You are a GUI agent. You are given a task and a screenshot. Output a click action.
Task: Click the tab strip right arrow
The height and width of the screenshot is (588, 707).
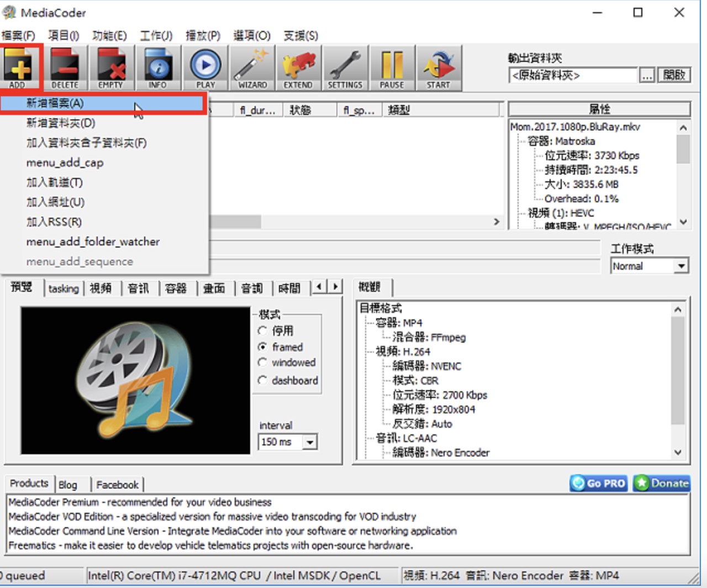coord(335,286)
